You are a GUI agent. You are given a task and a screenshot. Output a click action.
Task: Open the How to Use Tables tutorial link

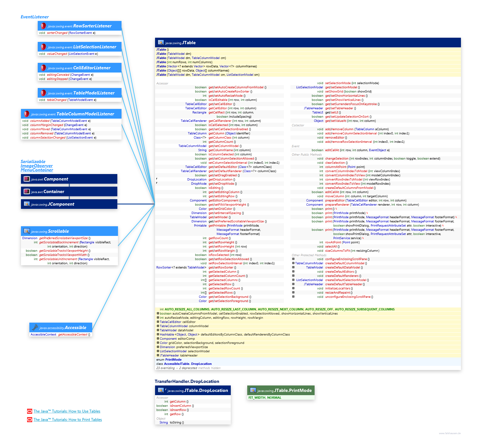pos(67,411)
